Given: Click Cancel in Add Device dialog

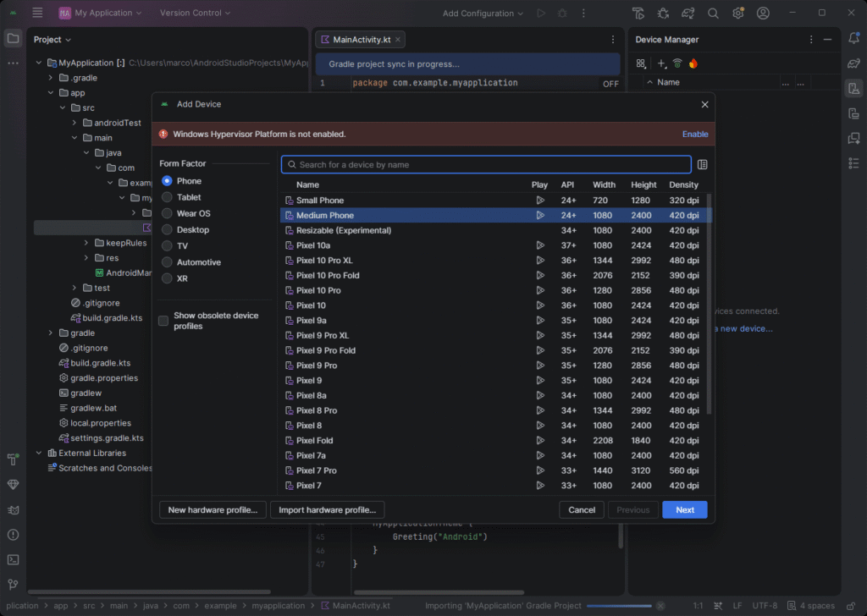Looking at the screenshot, I should (x=582, y=510).
